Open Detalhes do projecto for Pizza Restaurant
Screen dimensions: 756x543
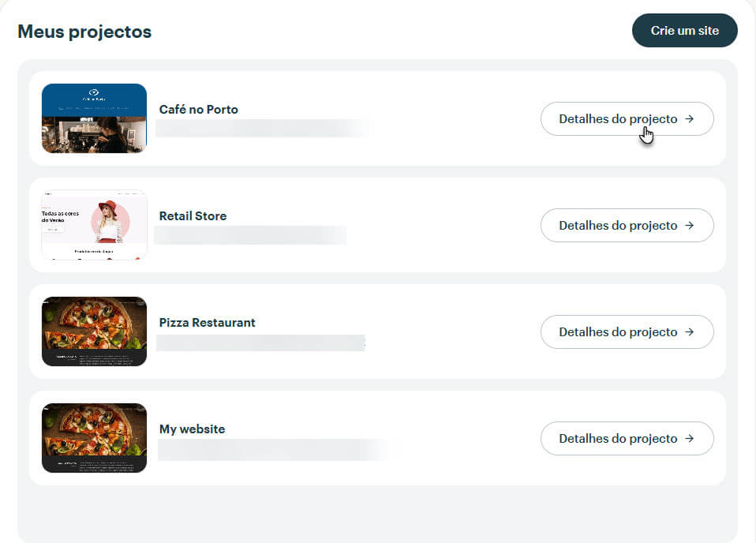(627, 331)
